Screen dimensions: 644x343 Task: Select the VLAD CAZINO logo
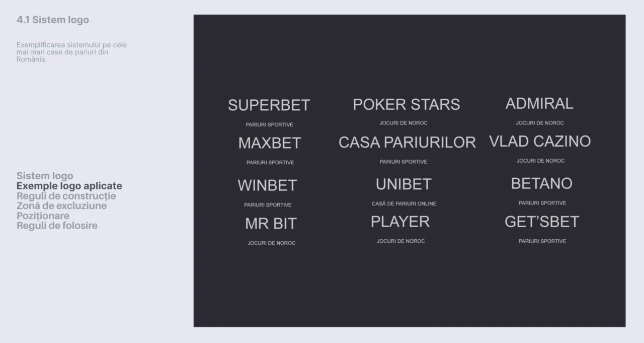540,141
